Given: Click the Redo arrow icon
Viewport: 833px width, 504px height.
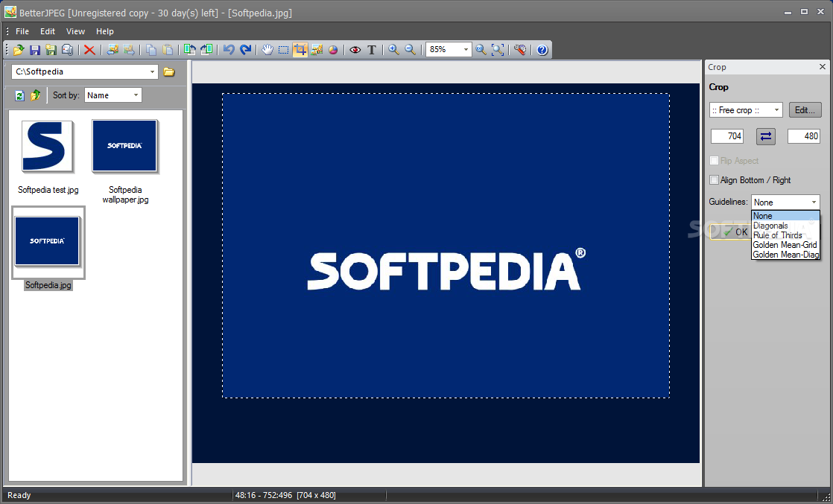Looking at the screenshot, I should coord(245,50).
